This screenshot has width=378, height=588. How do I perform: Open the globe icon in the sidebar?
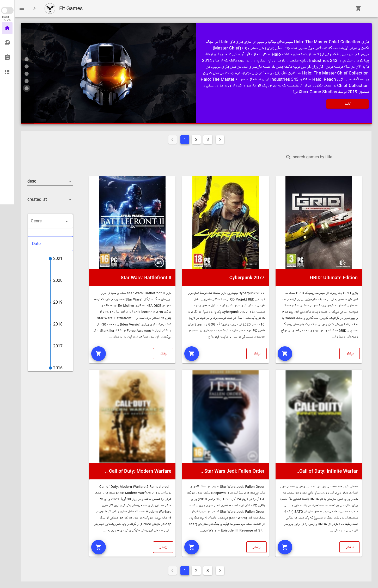[7, 43]
